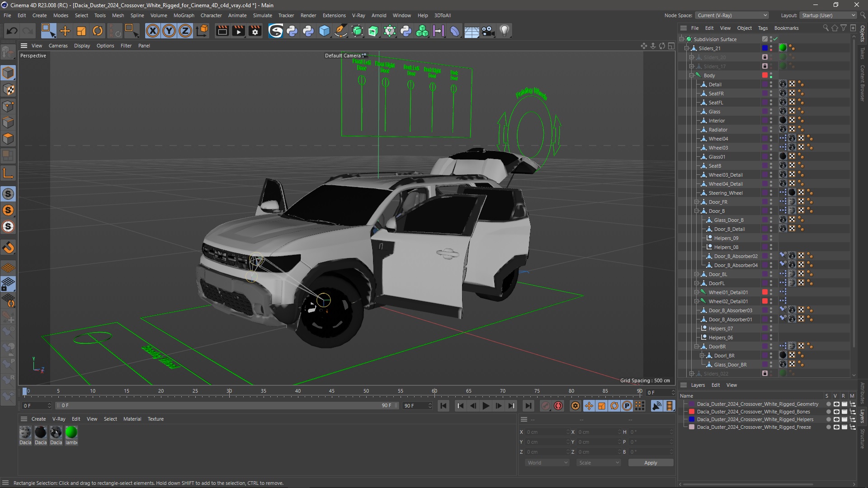
Task: Add a Camera object
Action: (x=488, y=31)
